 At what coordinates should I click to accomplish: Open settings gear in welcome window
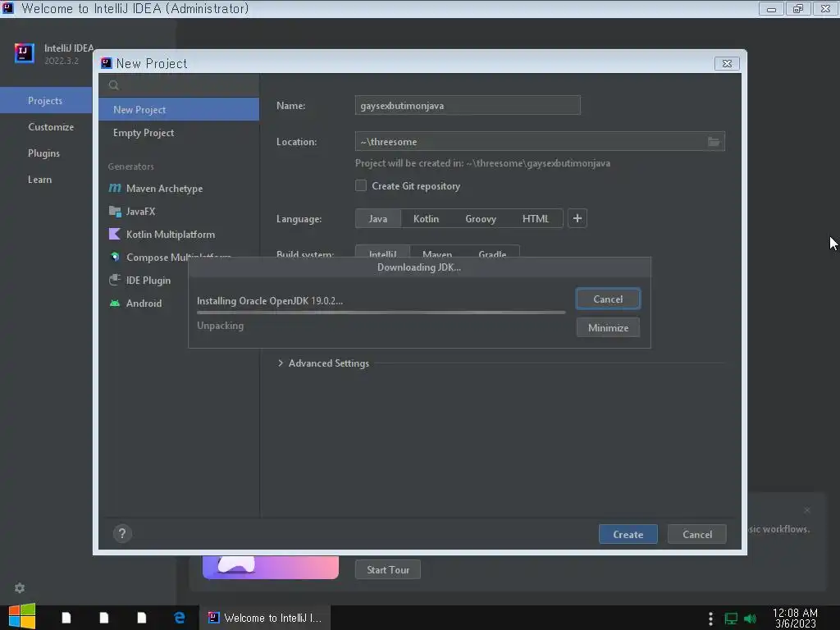pyautogui.click(x=20, y=587)
